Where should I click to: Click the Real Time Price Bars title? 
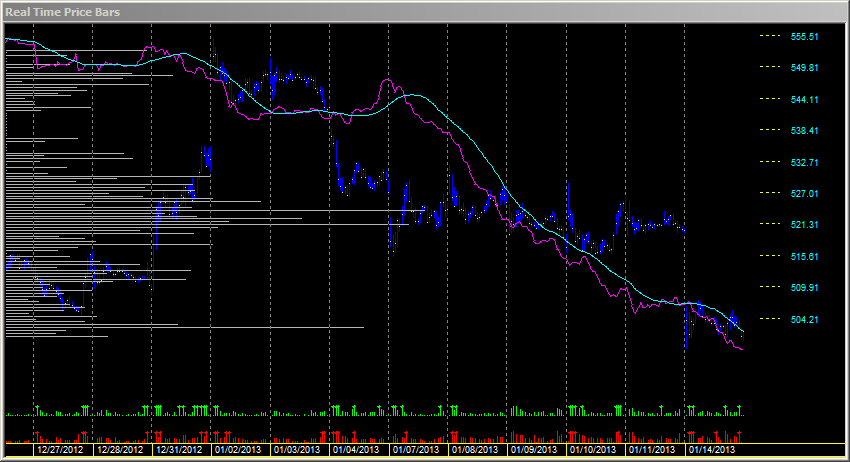click(x=62, y=12)
